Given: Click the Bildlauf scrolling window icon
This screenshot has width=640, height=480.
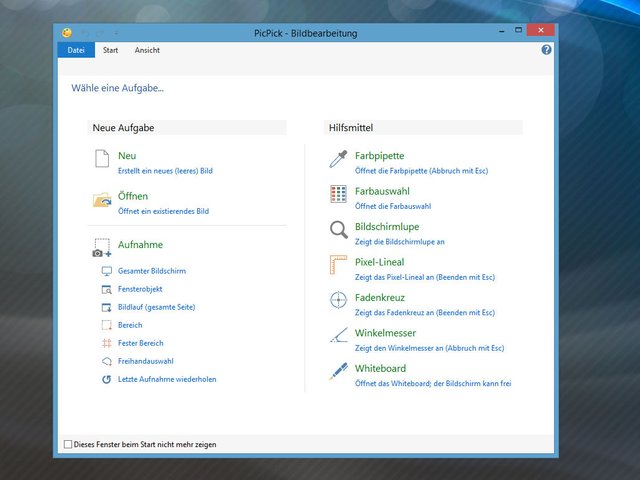Looking at the screenshot, I should point(107,307).
